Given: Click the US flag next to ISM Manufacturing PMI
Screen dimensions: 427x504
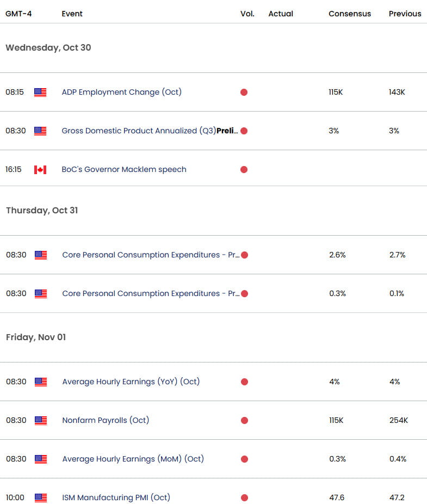Looking at the screenshot, I should click(40, 497).
